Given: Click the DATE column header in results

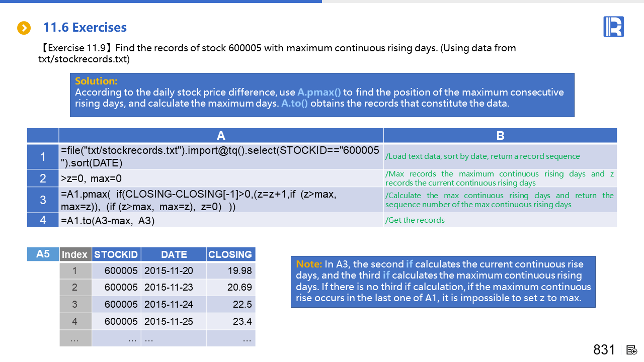Looking at the screenshot, I should (174, 254).
